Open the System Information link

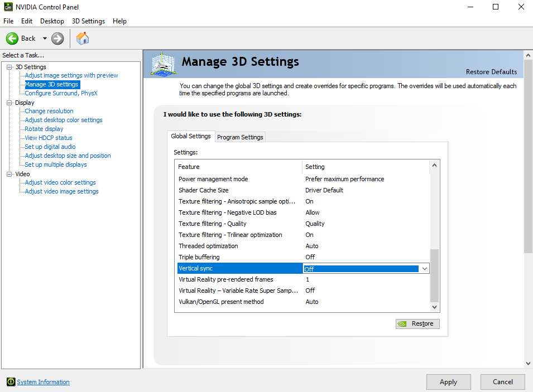click(43, 382)
